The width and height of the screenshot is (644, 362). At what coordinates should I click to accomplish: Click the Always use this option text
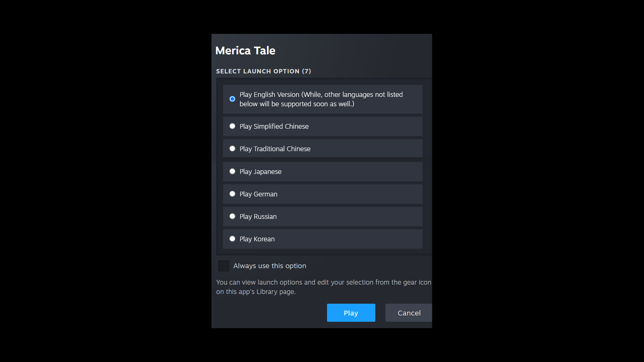click(x=269, y=266)
